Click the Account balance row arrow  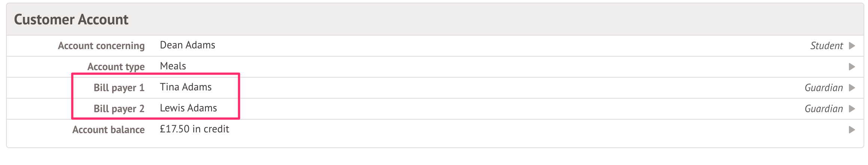point(852,130)
